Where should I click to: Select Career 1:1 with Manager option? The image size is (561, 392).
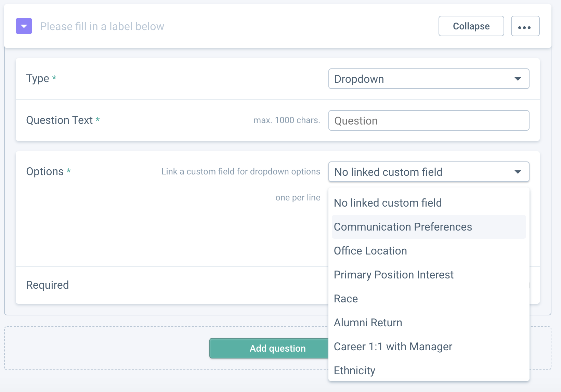(429, 347)
